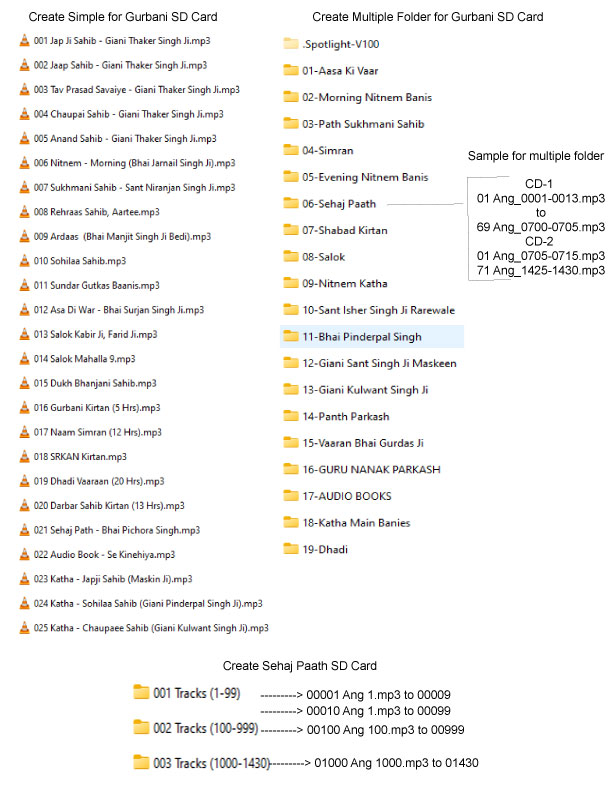Image resolution: width=612 pixels, height=792 pixels.
Task: Click folder icon of 001 Tracks (1-99)
Action: (142, 692)
